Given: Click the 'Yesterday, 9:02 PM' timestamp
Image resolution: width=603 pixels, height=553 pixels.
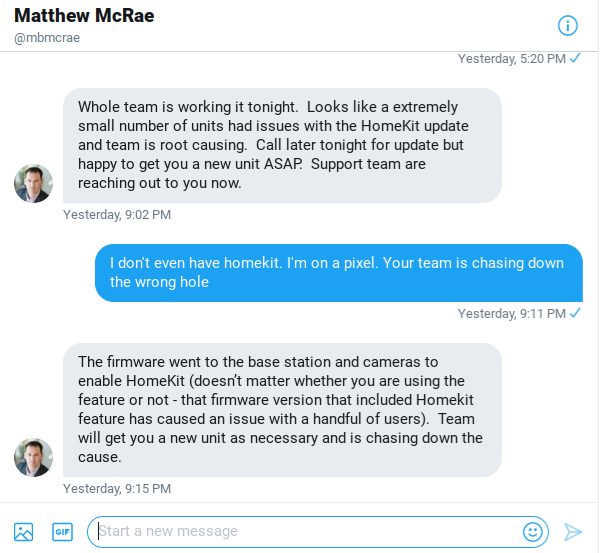Looking at the screenshot, I should (x=117, y=215).
